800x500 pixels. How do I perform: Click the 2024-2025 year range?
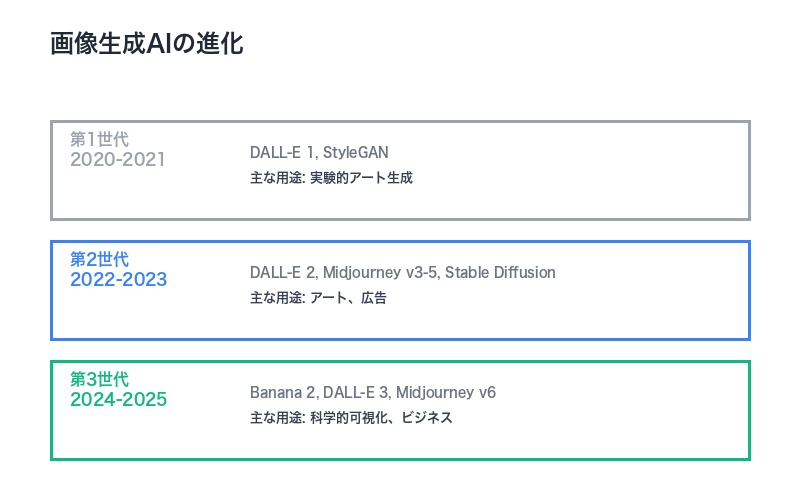point(118,400)
